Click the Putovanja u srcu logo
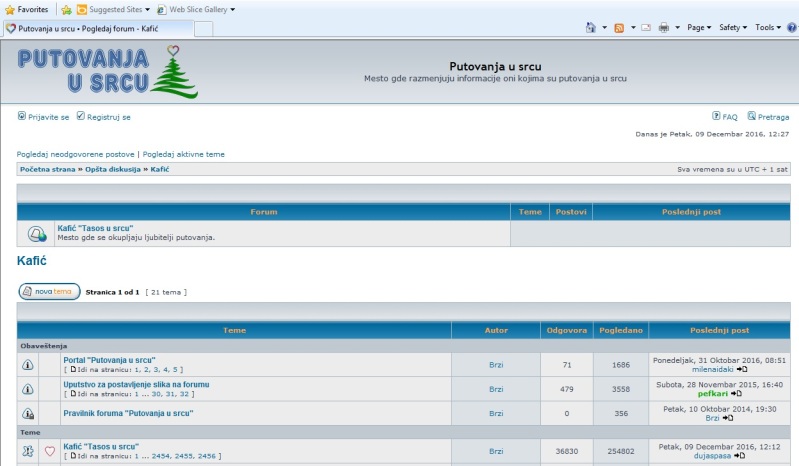This screenshot has height=466, width=799. coord(108,72)
